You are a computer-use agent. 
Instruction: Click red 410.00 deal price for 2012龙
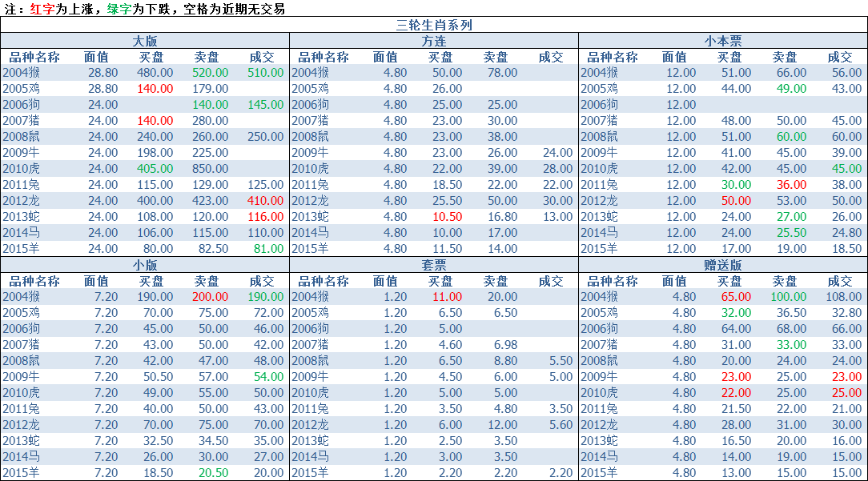click(266, 201)
